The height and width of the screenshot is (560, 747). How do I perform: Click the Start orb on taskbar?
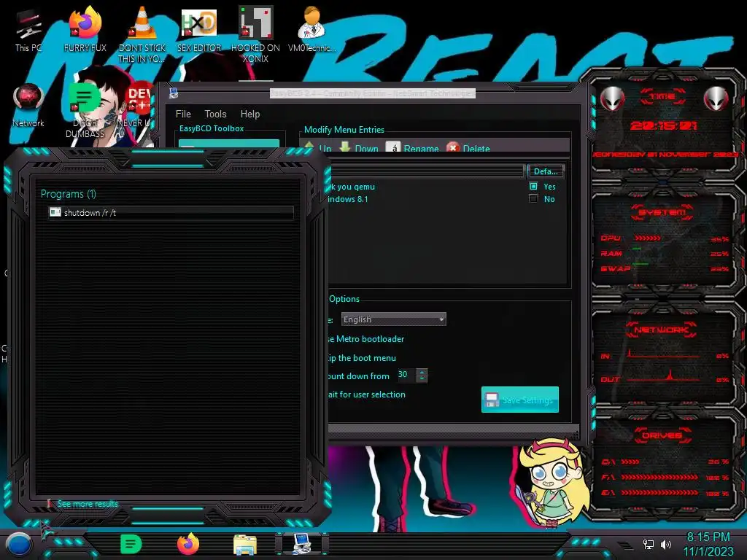(18, 545)
